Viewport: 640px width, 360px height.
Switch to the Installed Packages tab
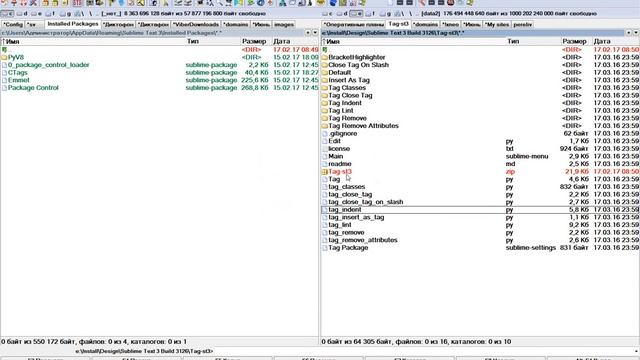[x=73, y=24]
